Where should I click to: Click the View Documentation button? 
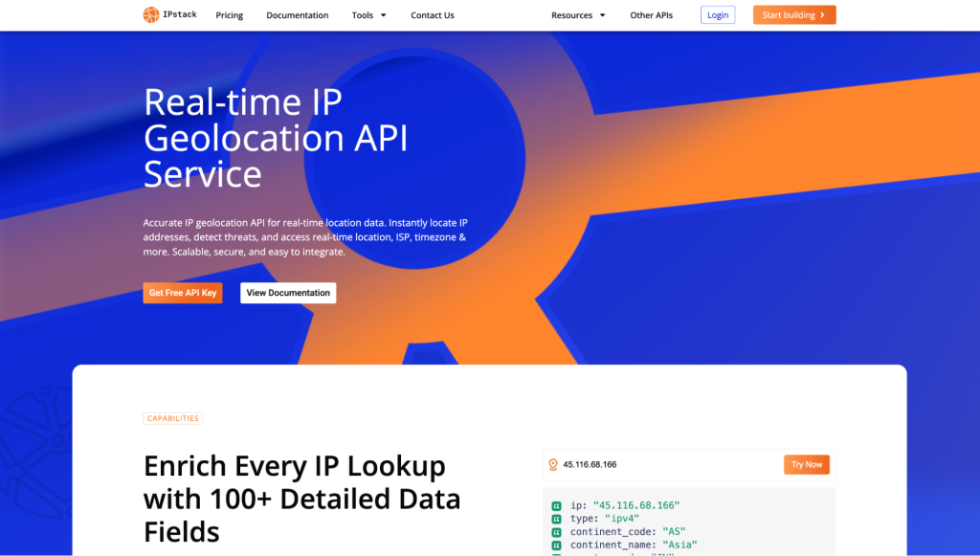(x=288, y=293)
